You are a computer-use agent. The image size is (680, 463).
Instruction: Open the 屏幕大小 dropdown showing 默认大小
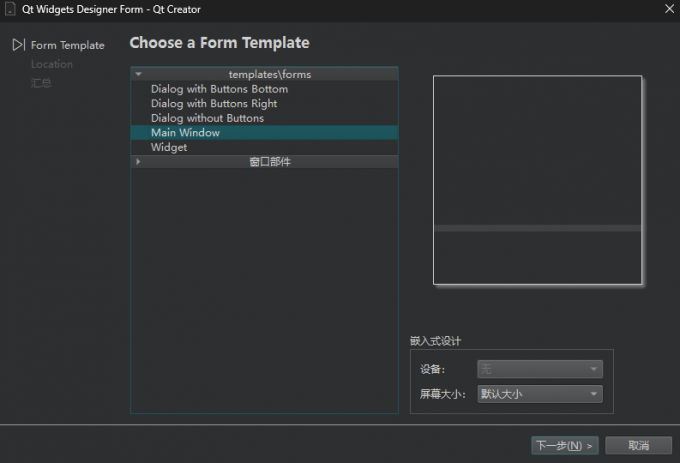[x=540, y=394]
